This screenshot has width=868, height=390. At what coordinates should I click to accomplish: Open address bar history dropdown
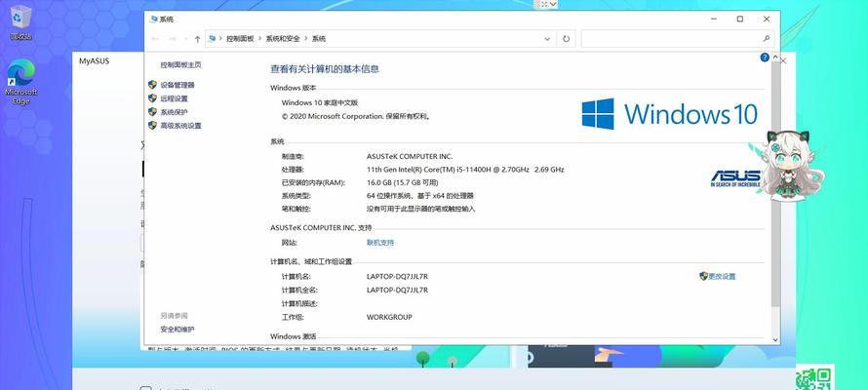pyautogui.click(x=547, y=39)
